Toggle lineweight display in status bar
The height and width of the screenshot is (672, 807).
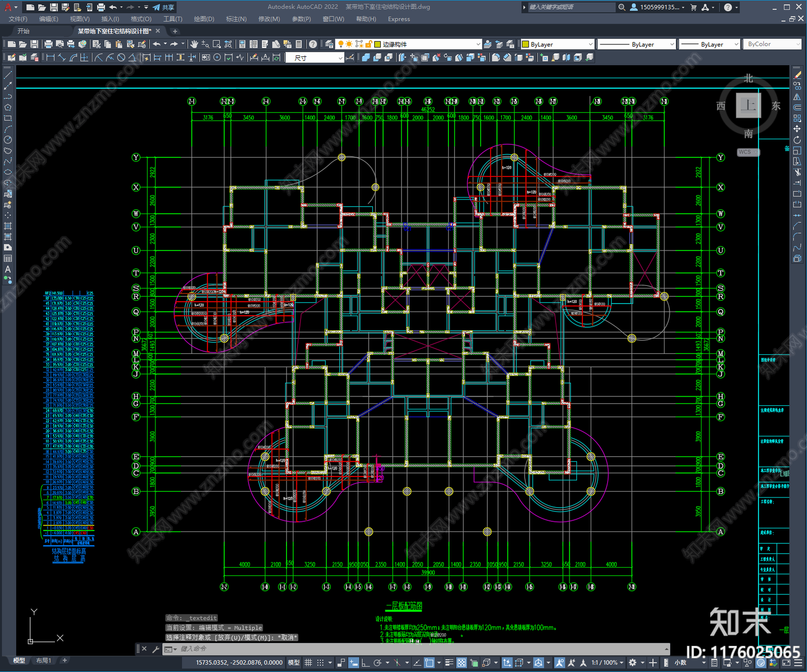449,662
